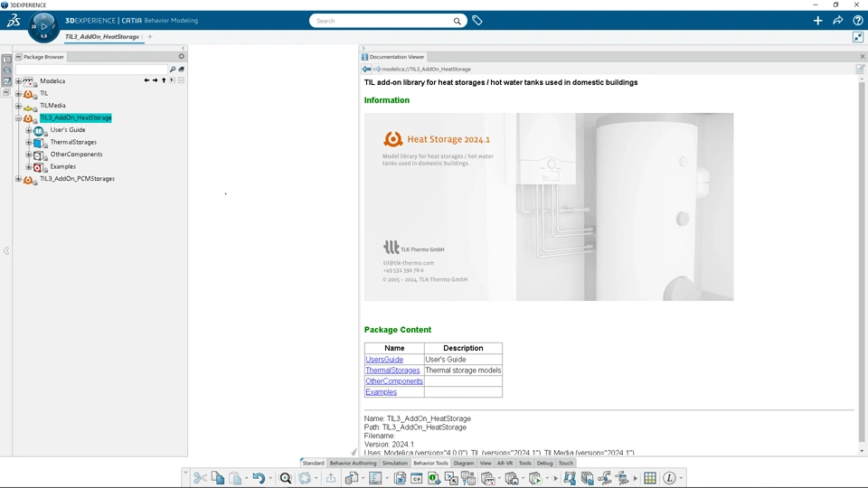Switch to the Diagram tab

tap(463, 463)
